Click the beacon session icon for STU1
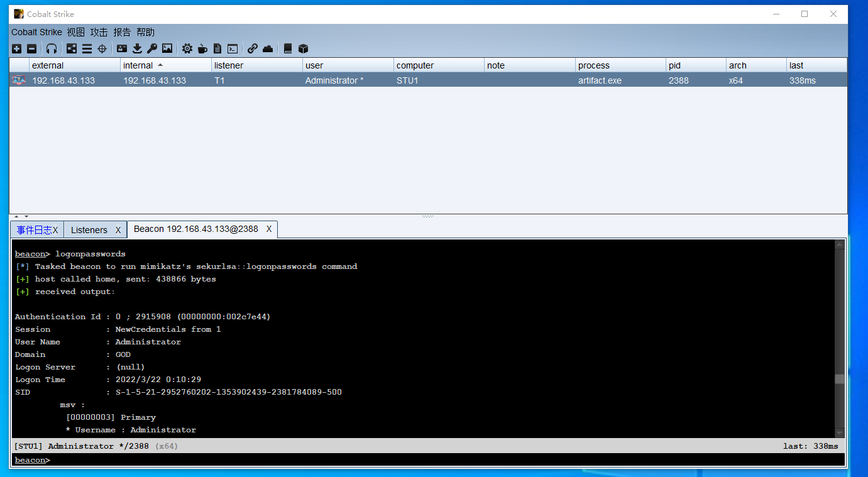 (19, 80)
